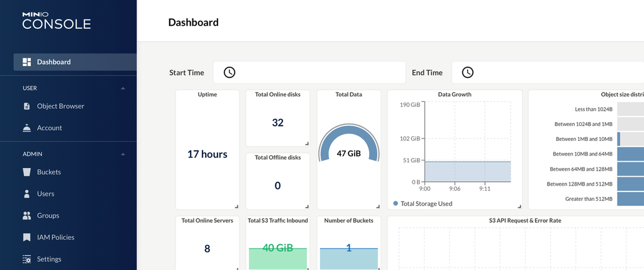Viewport: 644px width, 270px height.
Task: Click the Start Time input field
Action: pos(309,72)
